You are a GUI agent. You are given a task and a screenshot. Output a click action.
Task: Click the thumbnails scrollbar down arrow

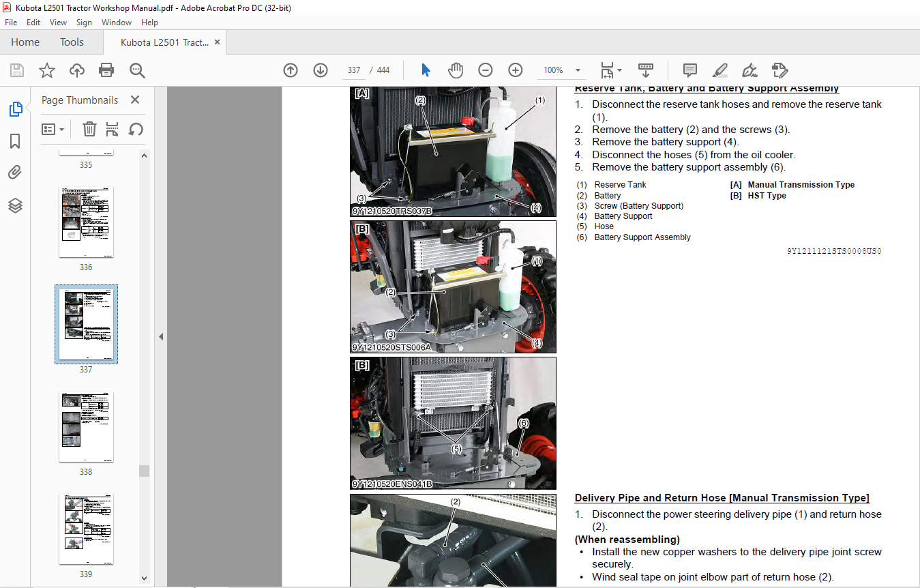click(x=144, y=578)
